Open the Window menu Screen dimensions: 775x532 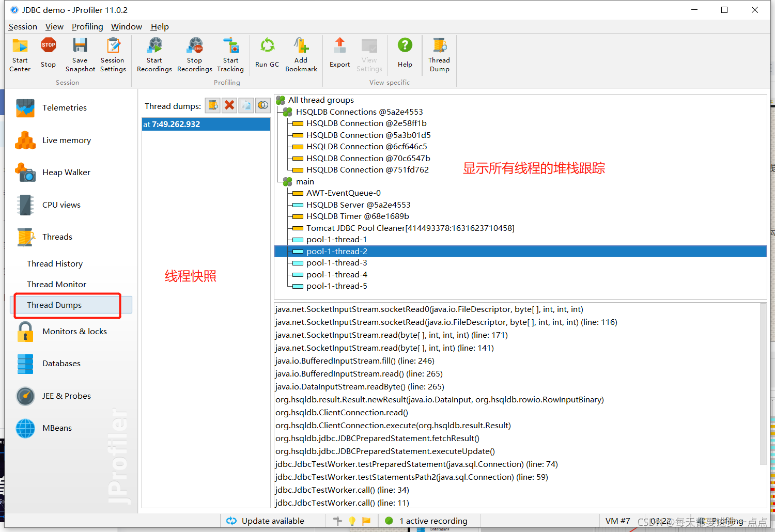(x=126, y=27)
